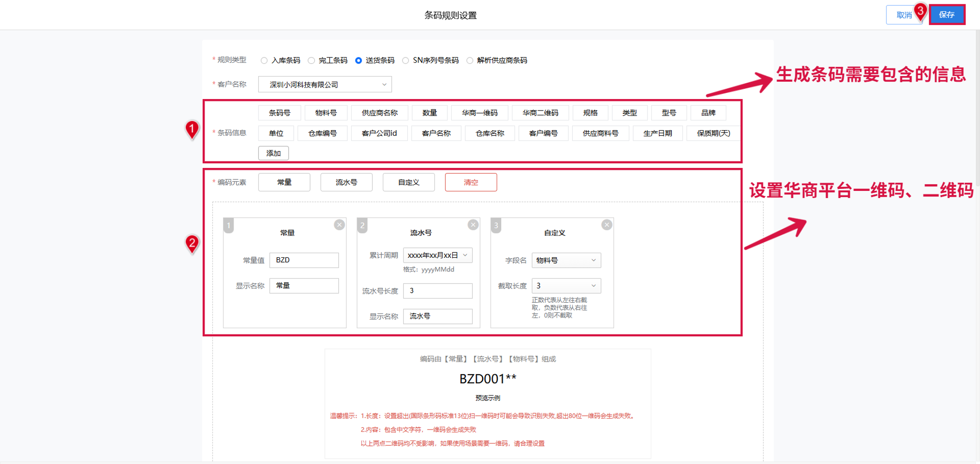Select the 类型 info tag

click(x=630, y=113)
